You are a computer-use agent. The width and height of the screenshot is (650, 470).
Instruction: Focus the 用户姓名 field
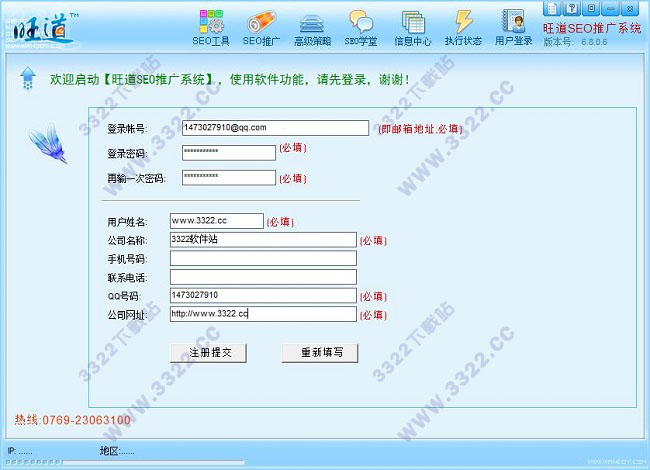[x=217, y=221]
